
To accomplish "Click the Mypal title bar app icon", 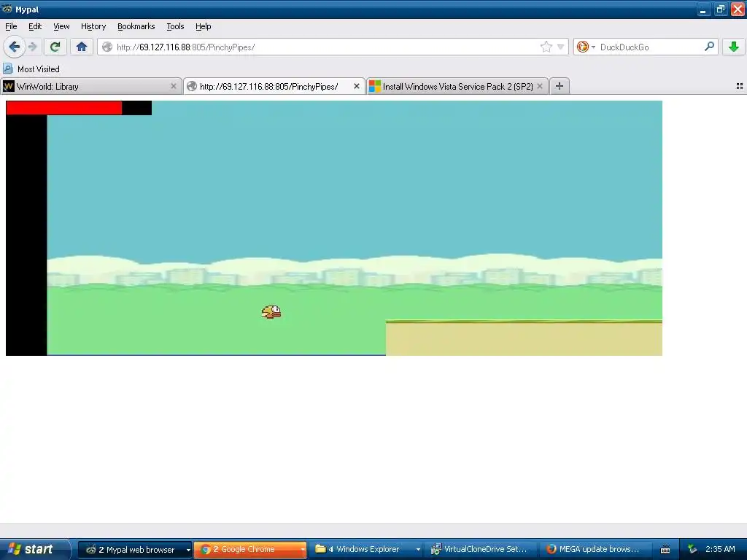I will click(x=7, y=9).
